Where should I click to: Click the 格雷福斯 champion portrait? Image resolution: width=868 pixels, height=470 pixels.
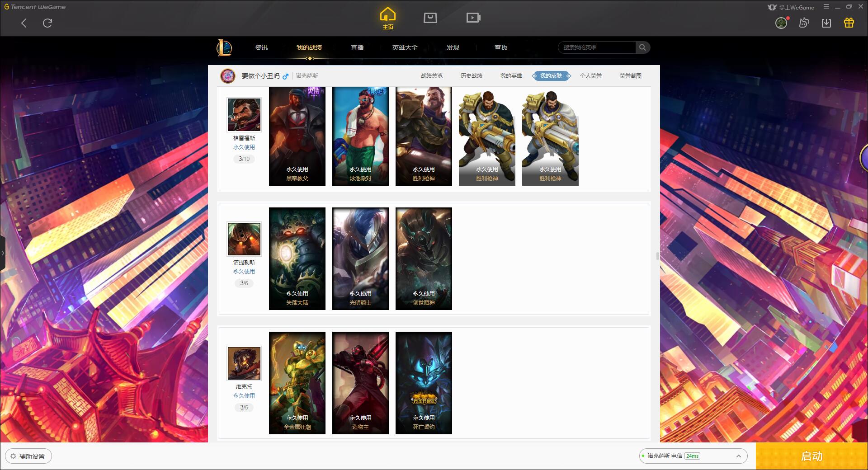(244, 115)
